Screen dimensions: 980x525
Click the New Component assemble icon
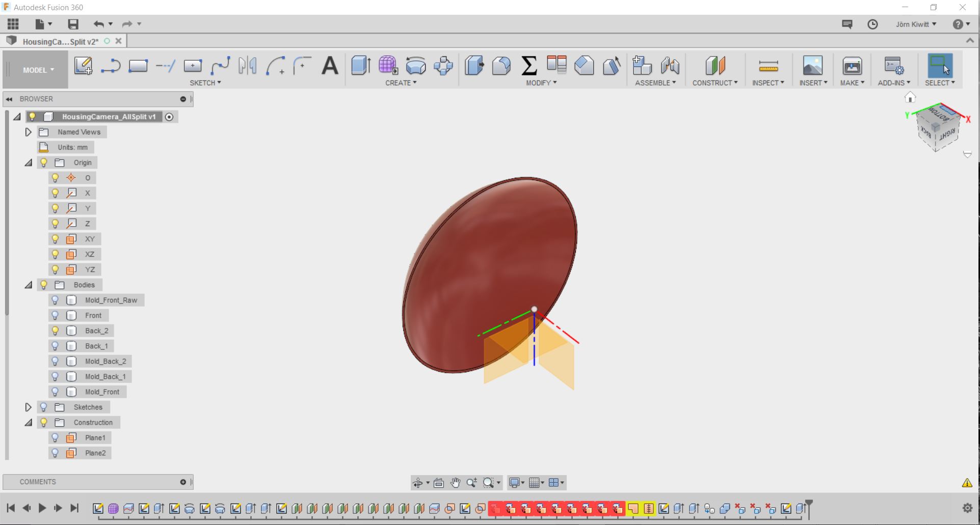point(642,66)
